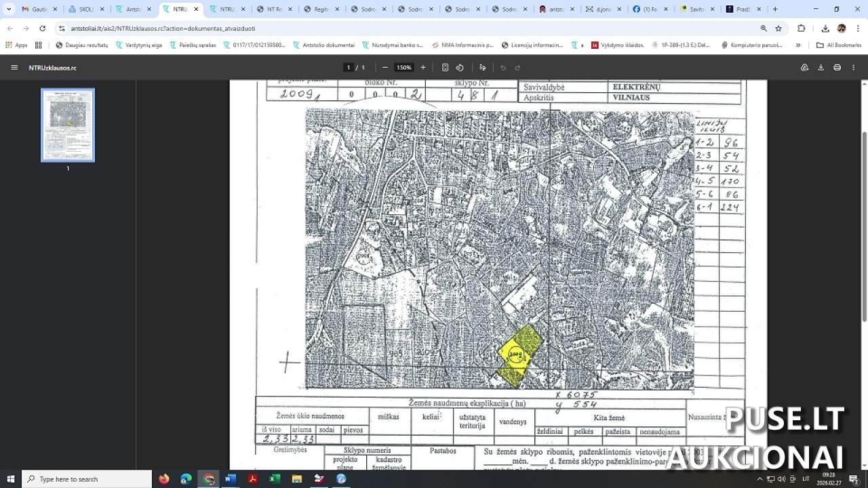Click the PDF zoom in plus button
868x488 pixels.
point(423,68)
